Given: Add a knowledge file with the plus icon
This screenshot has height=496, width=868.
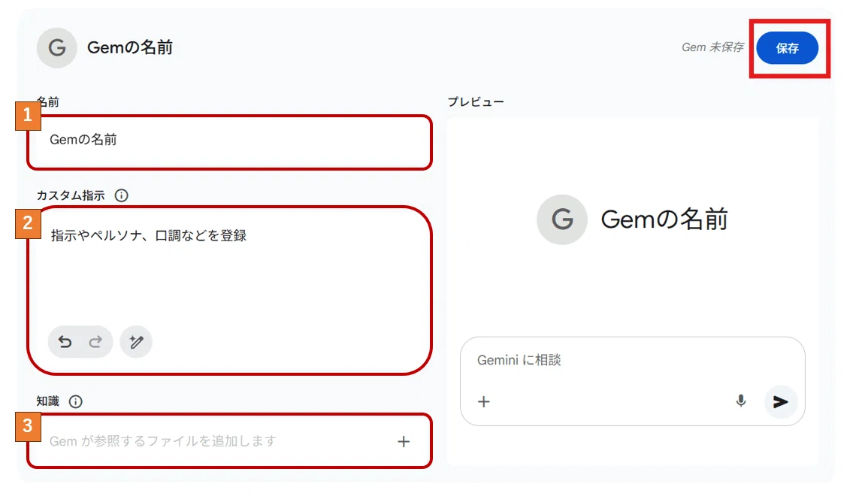Looking at the screenshot, I should pyautogui.click(x=404, y=441).
